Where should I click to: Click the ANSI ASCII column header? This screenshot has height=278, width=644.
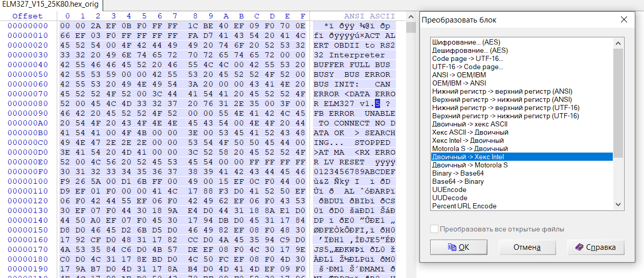click(369, 16)
